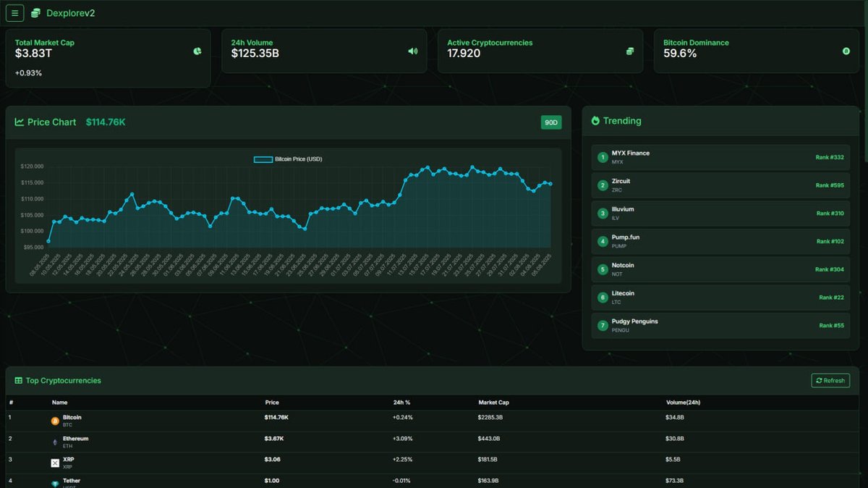Select the Ethereum row name
The height and width of the screenshot is (488, 868).
(76, 439)
